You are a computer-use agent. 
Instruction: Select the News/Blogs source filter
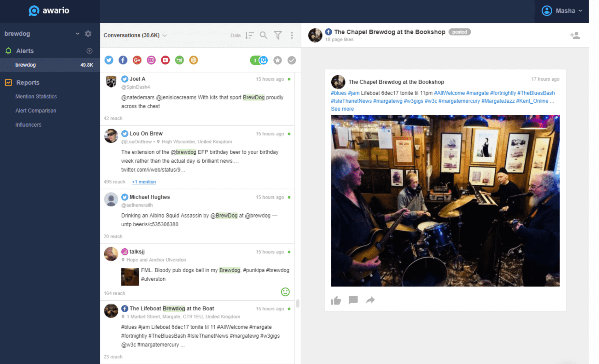pos(179,60)
